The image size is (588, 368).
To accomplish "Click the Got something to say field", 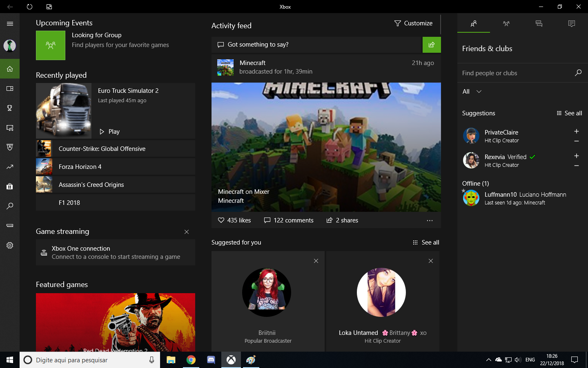I will pyautogui.click(x=317, y=45).
